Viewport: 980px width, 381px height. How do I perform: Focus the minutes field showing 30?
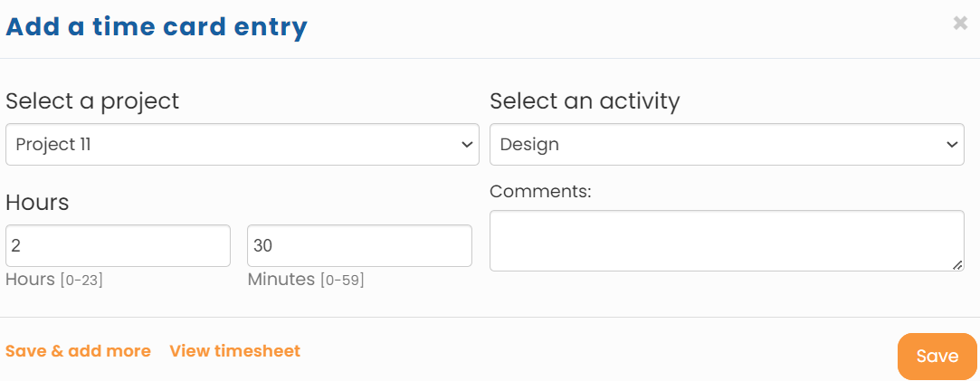click(359, 246)
